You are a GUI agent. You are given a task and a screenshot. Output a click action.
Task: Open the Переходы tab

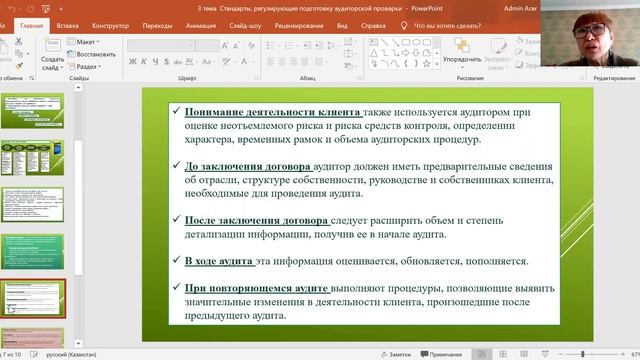pyautogui.click(x=157, y=26)
